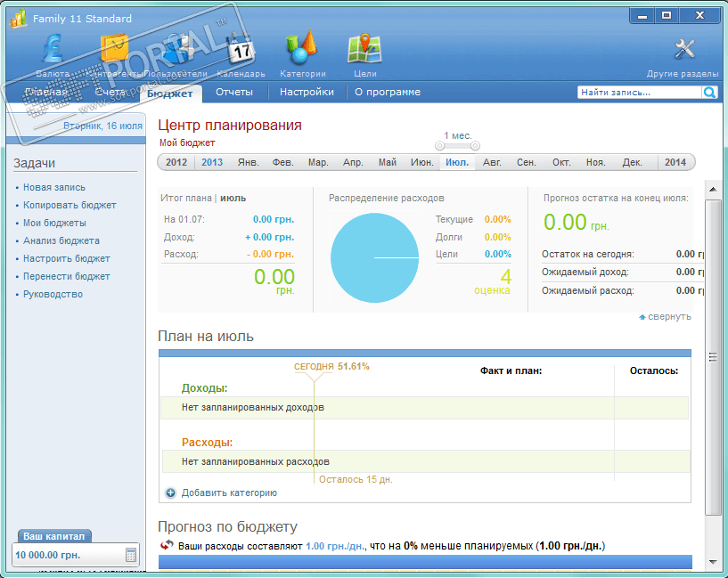The image size is (728, 578).
Task: Click Копировать бюджет link
Action: pos(70,205)
